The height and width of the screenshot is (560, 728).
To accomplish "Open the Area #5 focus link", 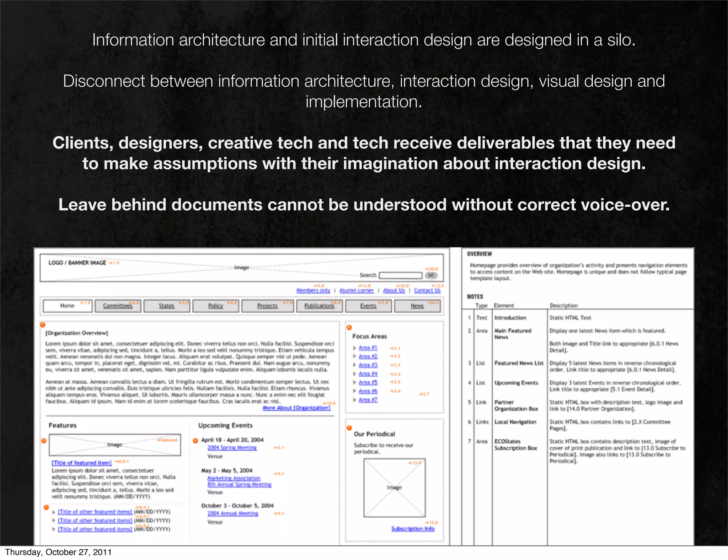I will point(368,382).
